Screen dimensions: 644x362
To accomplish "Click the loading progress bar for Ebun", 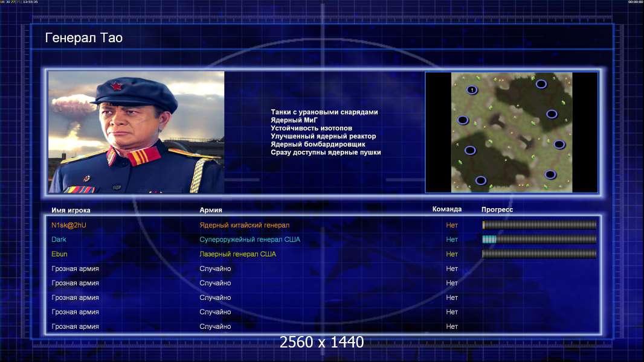I will coord(539,254).
